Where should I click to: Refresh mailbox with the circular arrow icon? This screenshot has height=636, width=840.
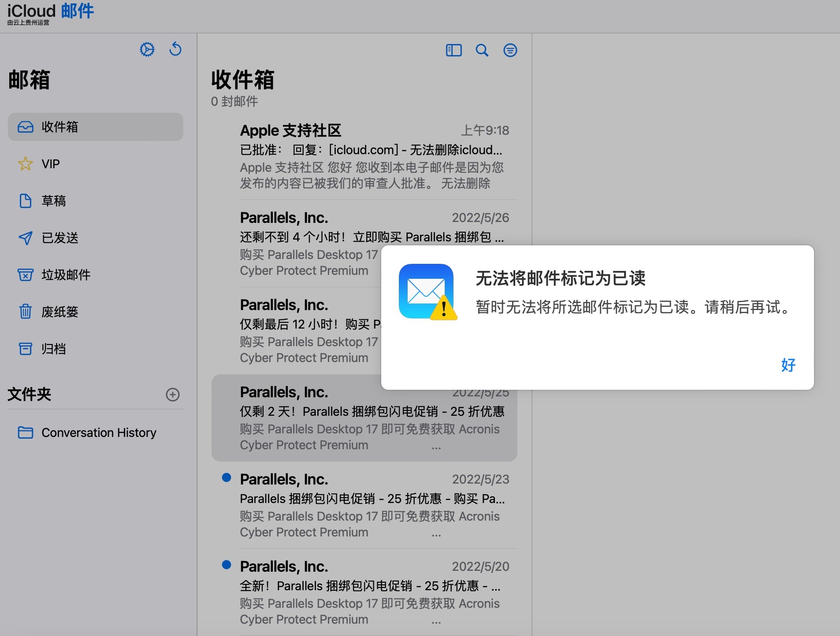pos(175,49)
